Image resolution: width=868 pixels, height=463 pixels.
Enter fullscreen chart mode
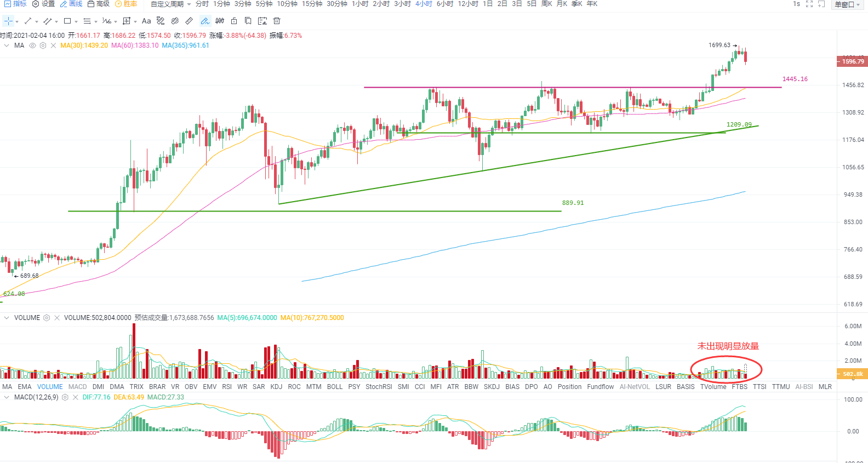809,4
